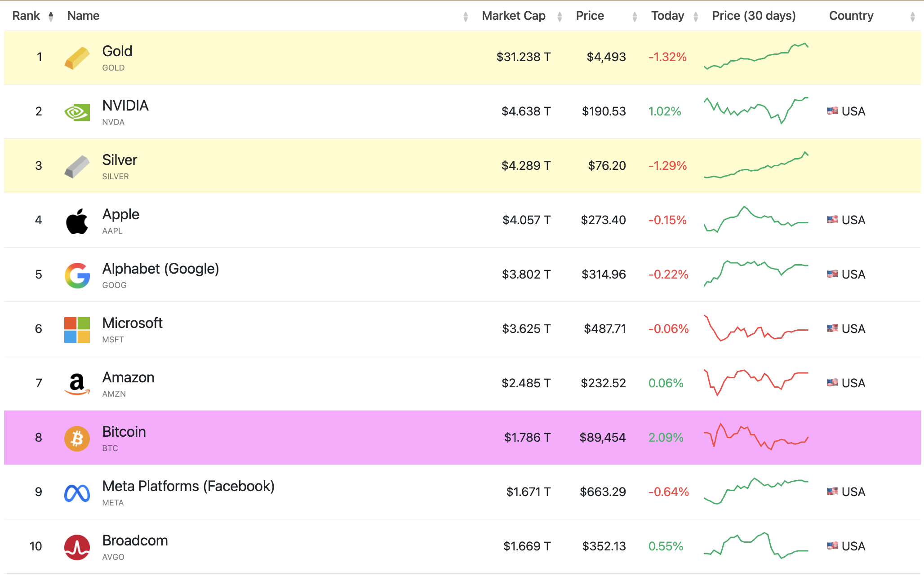
Task: Click the Apple logo icon
Action: coord(77,221)
